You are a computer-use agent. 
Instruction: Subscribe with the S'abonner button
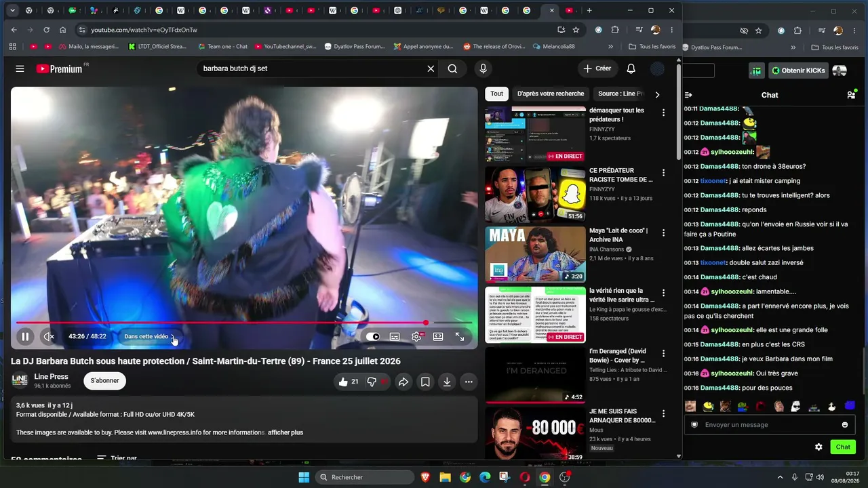pos(105,381)
